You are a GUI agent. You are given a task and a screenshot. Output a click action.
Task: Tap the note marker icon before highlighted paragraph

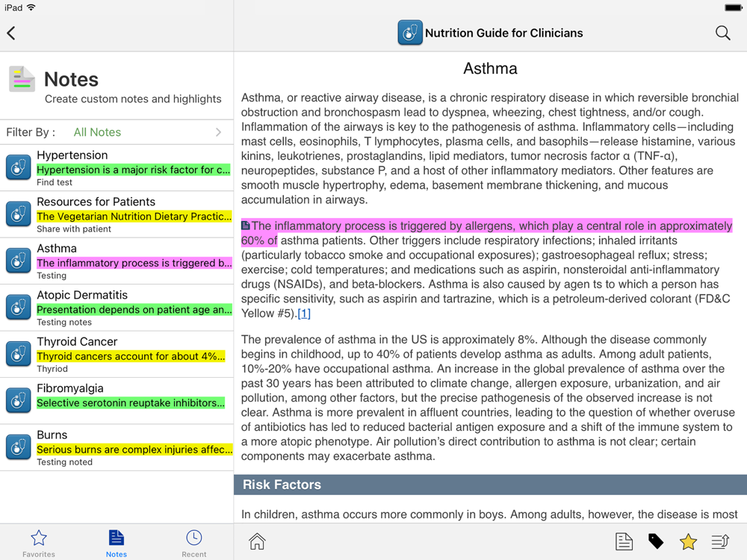point(245,225)
